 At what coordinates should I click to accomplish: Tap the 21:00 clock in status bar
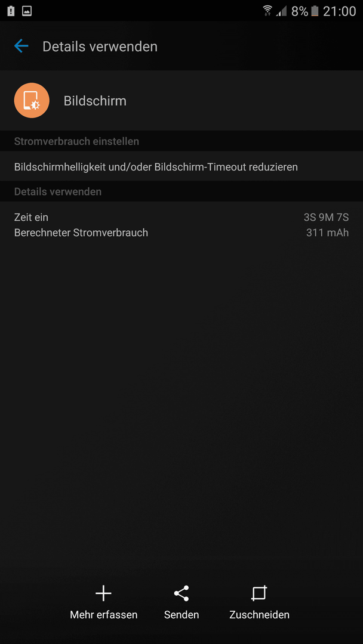(x=339, y=11)
